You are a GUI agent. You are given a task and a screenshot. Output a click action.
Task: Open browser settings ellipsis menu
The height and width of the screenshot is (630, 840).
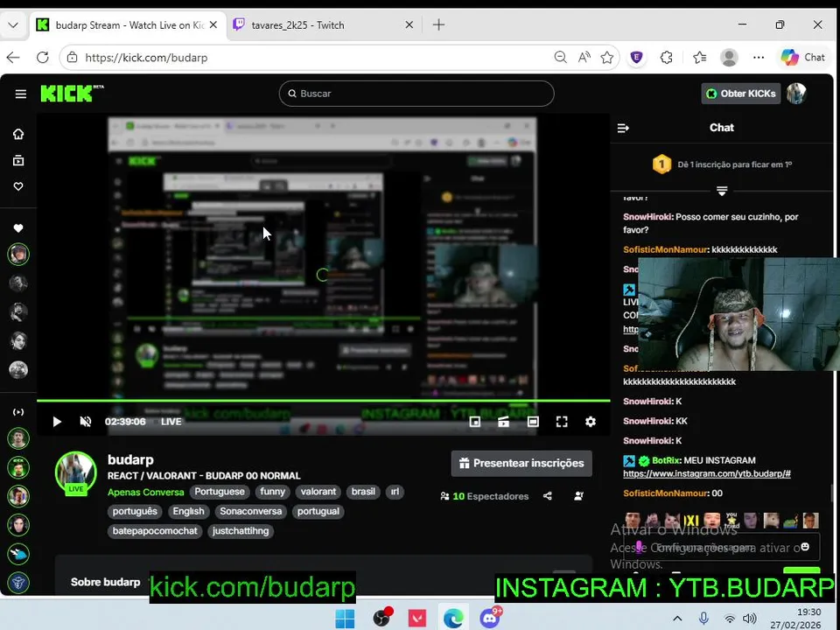point(759,58)
